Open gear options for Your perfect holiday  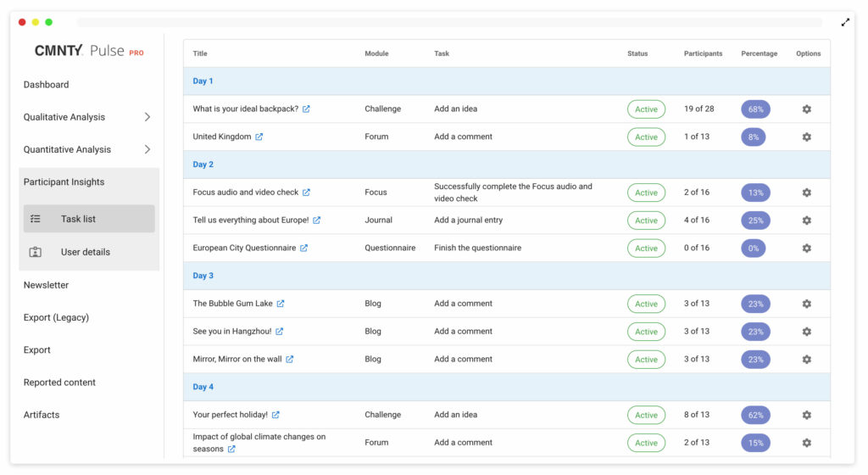807,415
